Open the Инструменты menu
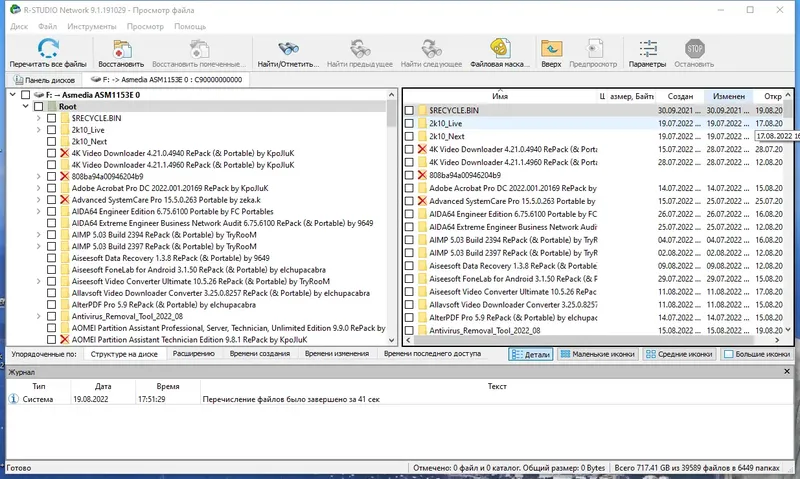This screenshot has height=479, width=800. pos(92,26)
